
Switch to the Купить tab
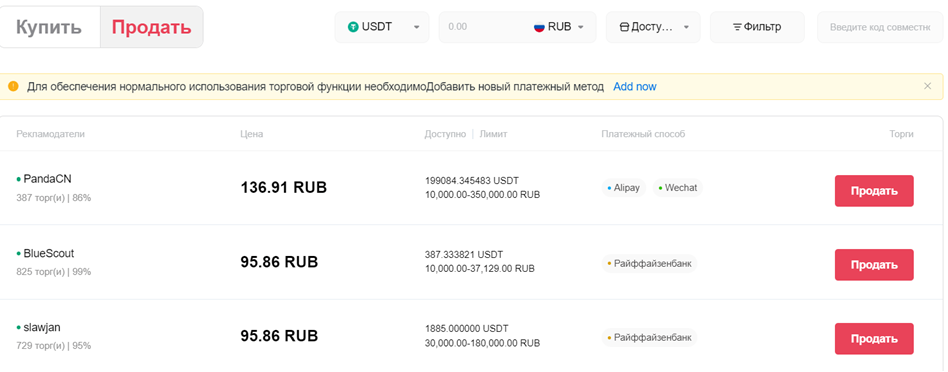pos(49,27)
